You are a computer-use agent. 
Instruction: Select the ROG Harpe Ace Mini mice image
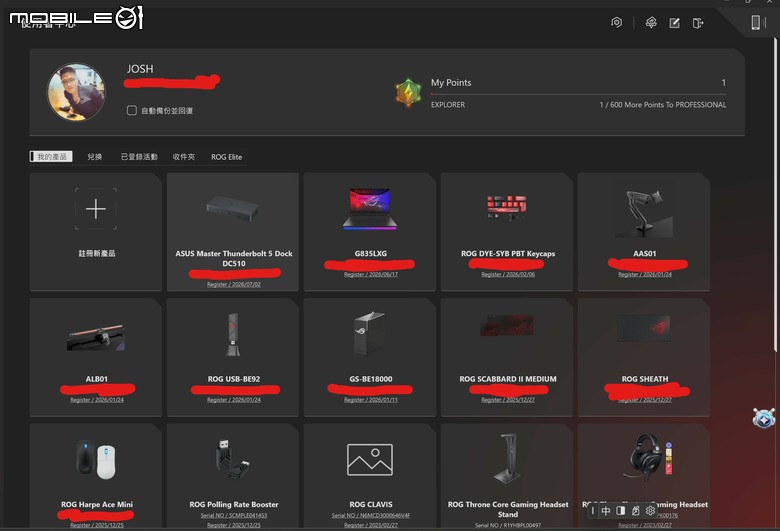[x=96, y=459]
